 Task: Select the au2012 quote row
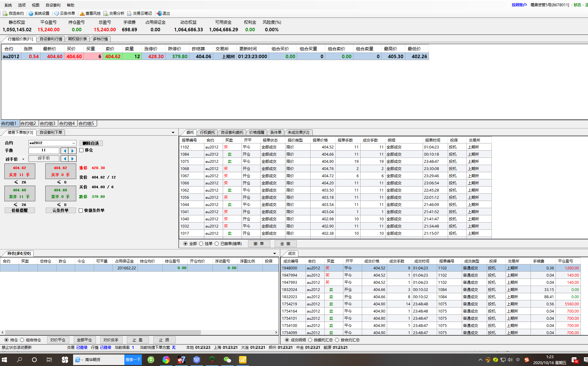pyautogui.click(x=215, y=57)
